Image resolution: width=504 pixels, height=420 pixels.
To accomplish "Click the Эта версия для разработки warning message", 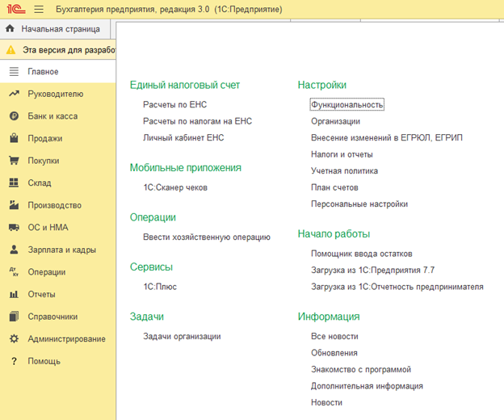I will click(69, 50).
